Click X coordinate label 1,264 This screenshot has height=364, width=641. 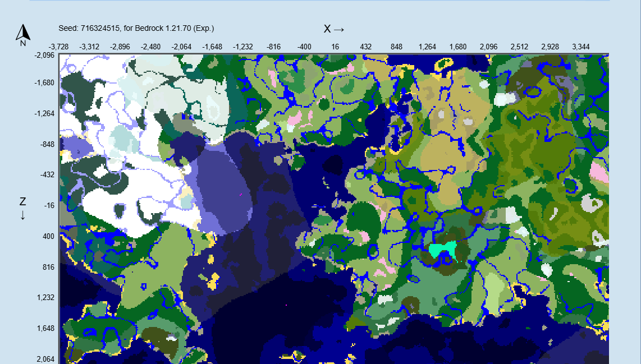pos(427,47)
